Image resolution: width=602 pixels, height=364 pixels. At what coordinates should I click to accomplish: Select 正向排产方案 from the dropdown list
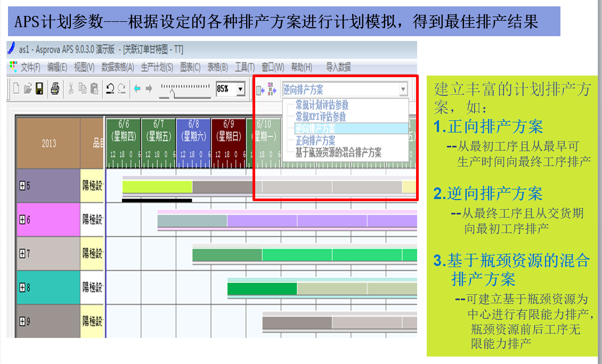coord(315,141)
